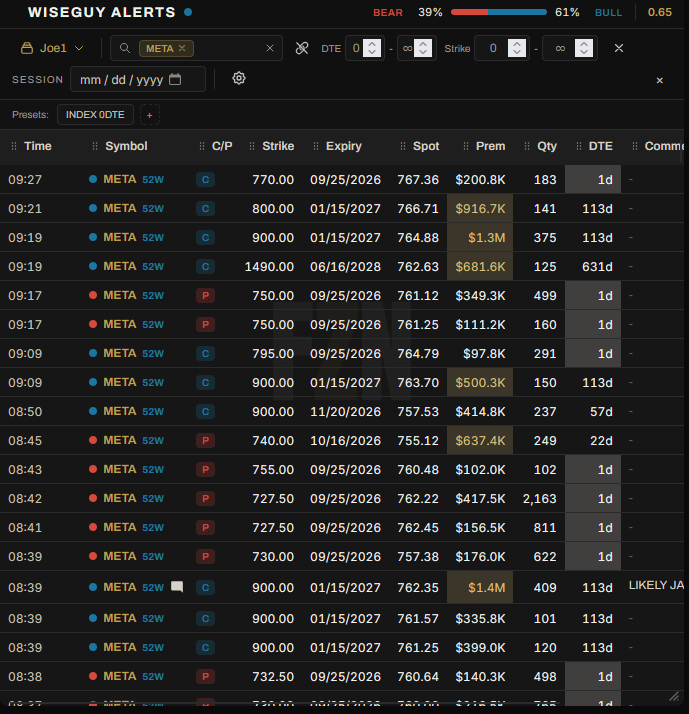
Task: Click the BULL label
Action: pyautogui.click(x=608, y=13)
